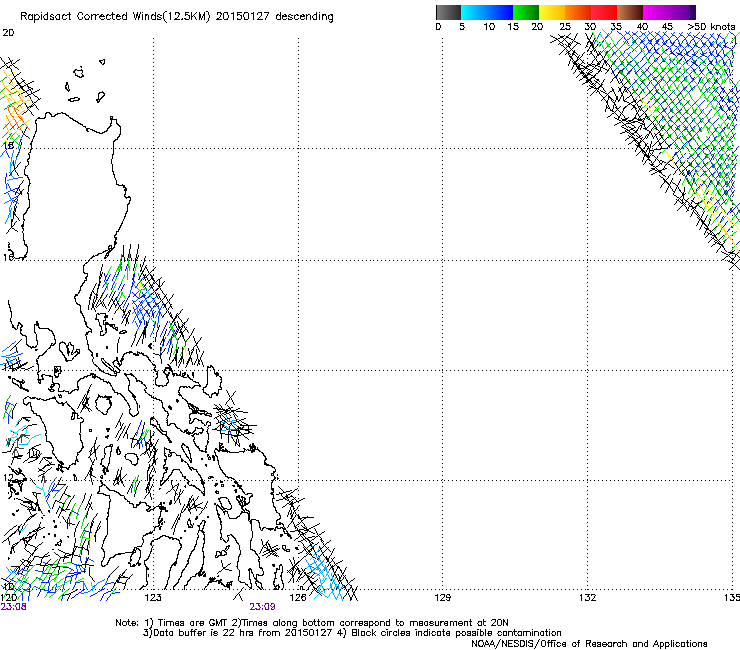Click the green 15-20 knots color segment

526,12
